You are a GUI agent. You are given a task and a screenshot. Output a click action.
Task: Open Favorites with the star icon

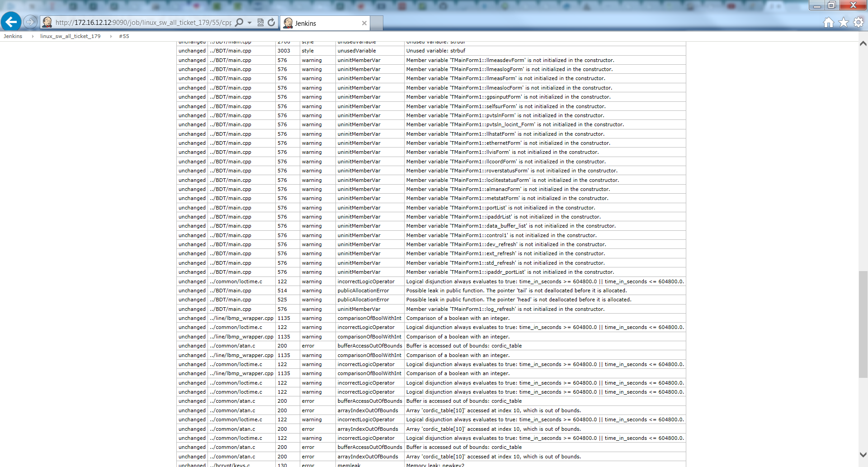point(843,23)
